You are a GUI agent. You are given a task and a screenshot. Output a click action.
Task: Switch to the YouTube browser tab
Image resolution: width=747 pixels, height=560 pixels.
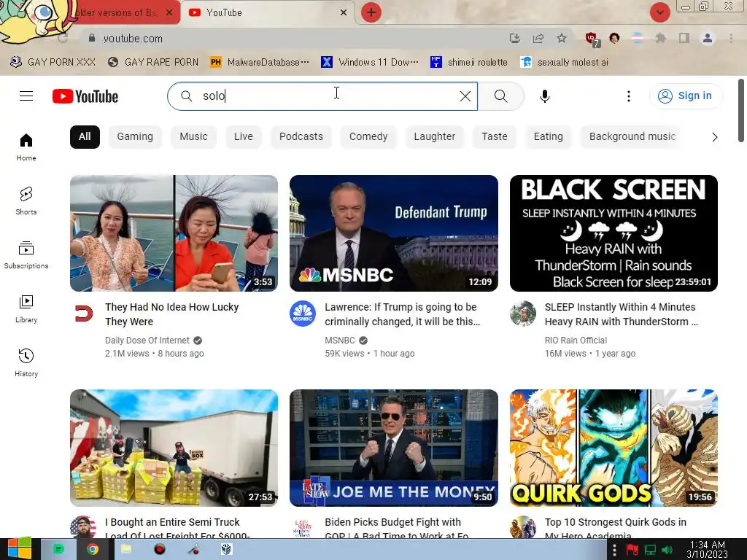pyautogui.click(x=267, y=13)
